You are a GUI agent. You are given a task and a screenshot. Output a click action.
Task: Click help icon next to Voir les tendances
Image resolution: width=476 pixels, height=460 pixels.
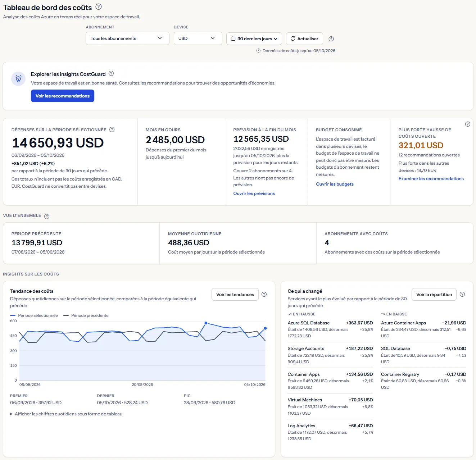[264, 294]
